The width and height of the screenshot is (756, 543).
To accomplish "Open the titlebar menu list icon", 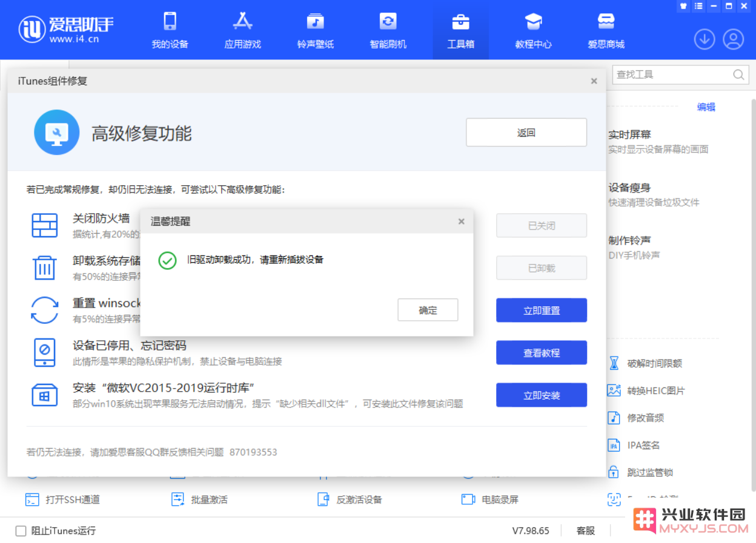I will 698,6.
